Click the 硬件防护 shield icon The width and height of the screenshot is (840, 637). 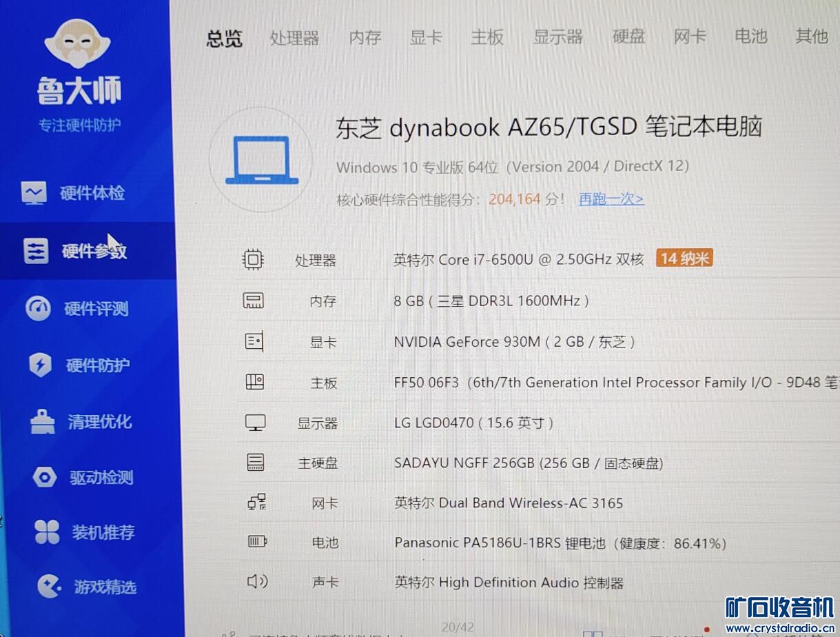click(x=40, y=365)
